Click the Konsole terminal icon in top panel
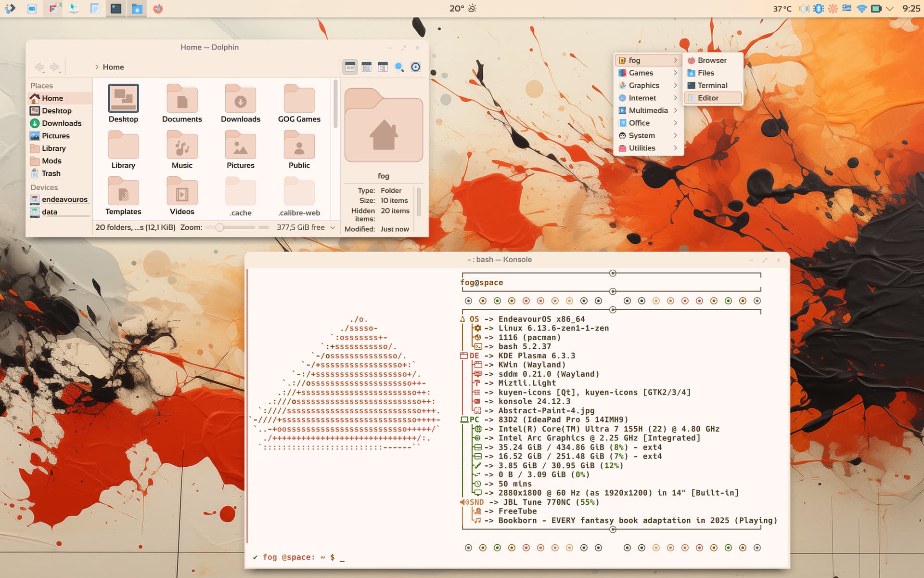The width and height of the screenshot is (924, 578). click(x=115, y=9)
